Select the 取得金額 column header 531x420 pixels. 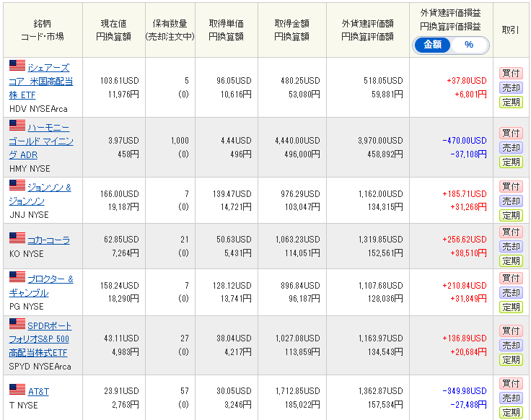pyautogui.click(x=292, y=30)
